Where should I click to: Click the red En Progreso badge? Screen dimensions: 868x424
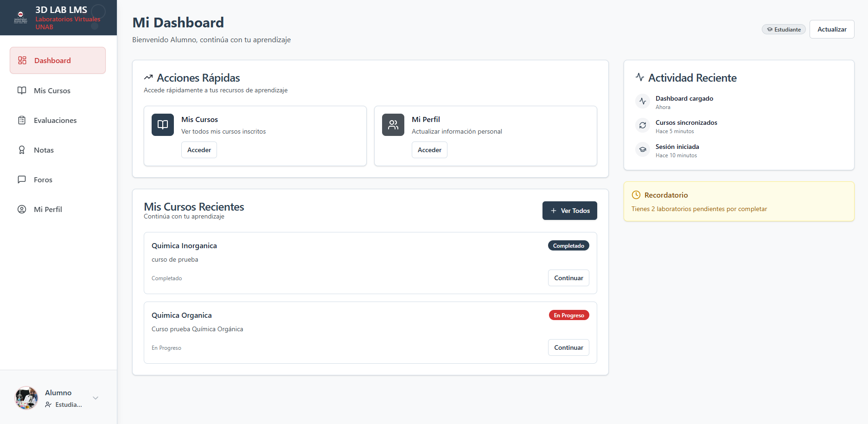568,315
